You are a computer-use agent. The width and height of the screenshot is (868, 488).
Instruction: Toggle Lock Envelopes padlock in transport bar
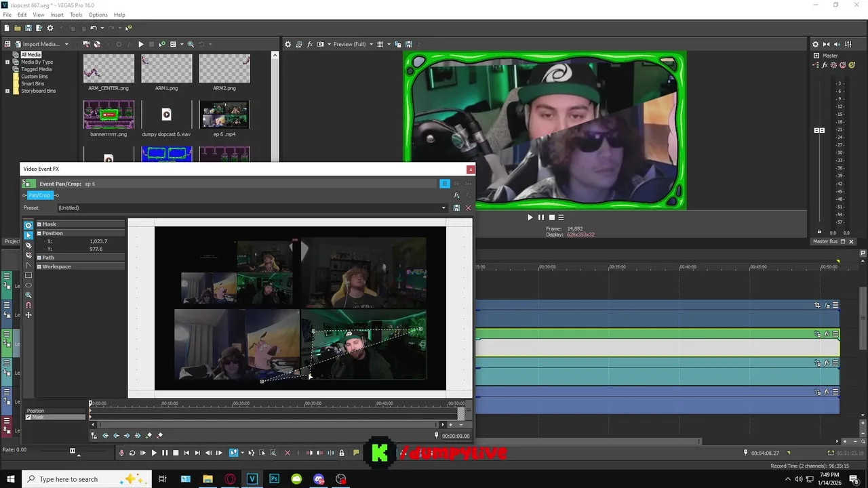coord(341,453)
